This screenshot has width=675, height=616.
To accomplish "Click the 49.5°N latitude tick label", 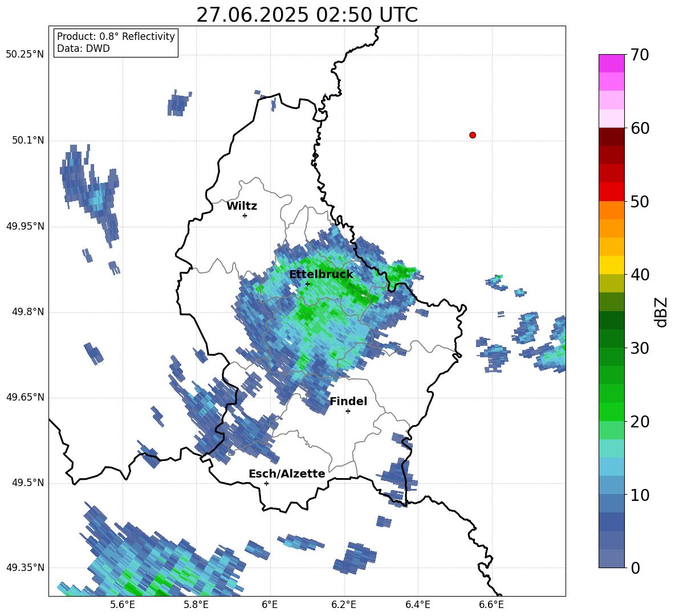I will (x=27, y=483).
